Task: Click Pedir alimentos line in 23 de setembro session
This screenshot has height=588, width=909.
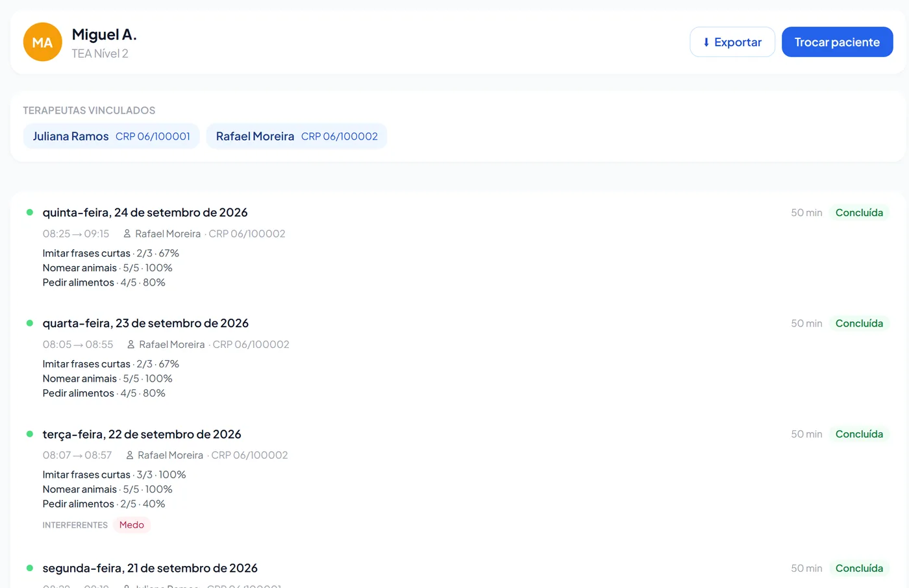Action: point(104,393)
